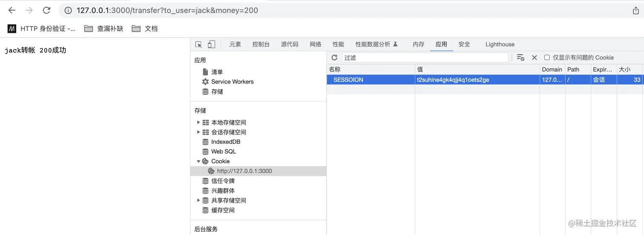644x235 pixels.
Task: Switch to the 内存 tab
Action: tap(419, 44)
